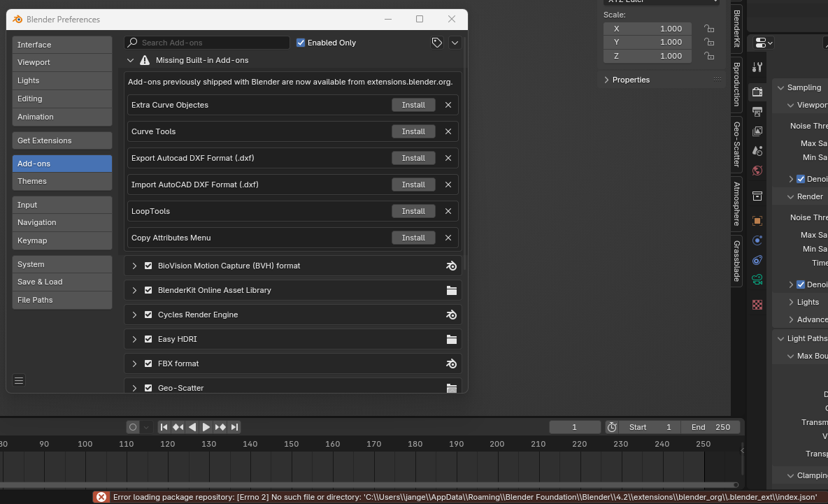Install the LoopTools add-on
The image size is (828, 504).
pos(413,211)
